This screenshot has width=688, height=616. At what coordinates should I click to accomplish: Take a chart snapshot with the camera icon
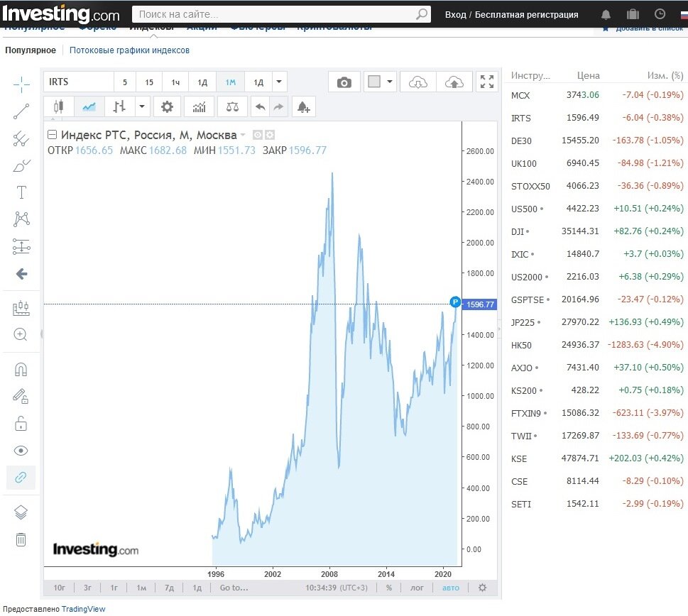(x=344, y=82)
